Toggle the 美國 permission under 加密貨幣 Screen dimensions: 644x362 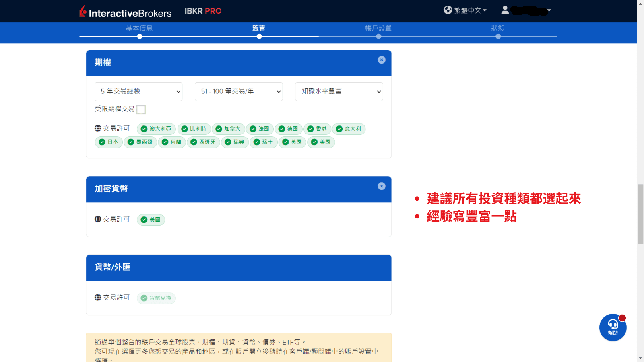tap(151, 220)
